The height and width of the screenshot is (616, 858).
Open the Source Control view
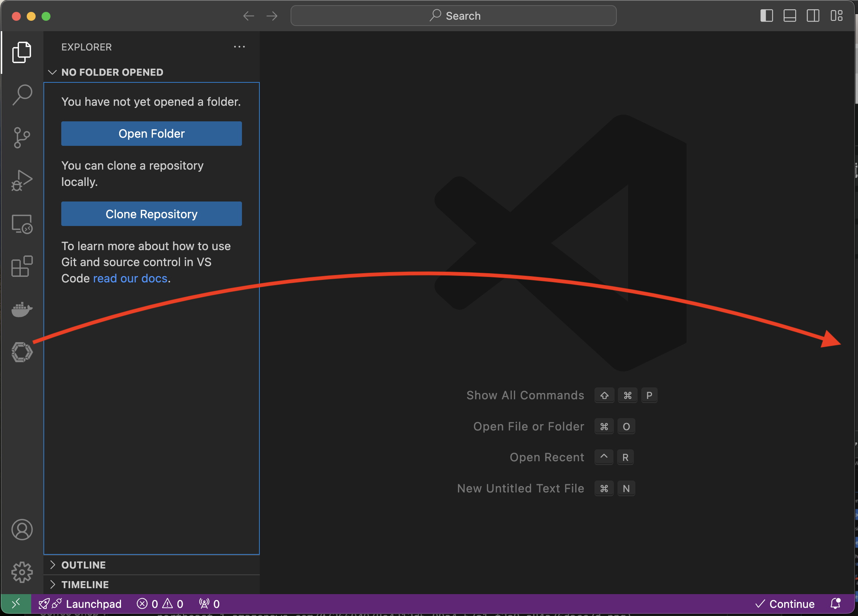click(22, 137)
